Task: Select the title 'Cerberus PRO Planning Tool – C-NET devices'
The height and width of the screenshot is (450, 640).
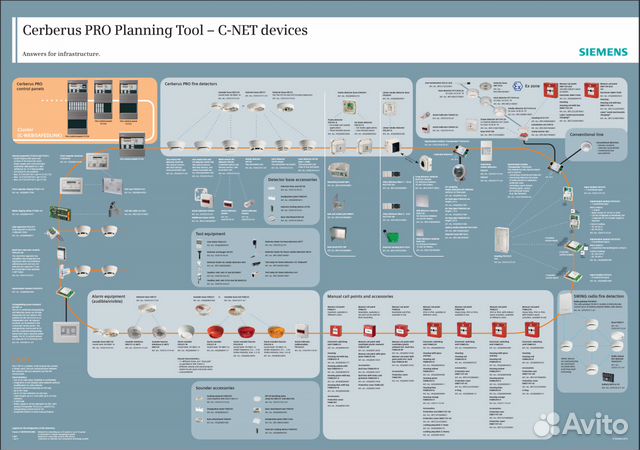Action: [x=165, y=30]
